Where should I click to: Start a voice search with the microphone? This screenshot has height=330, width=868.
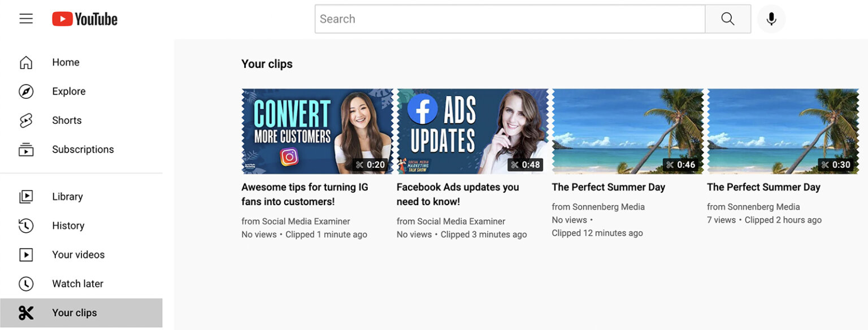(771, 18)
